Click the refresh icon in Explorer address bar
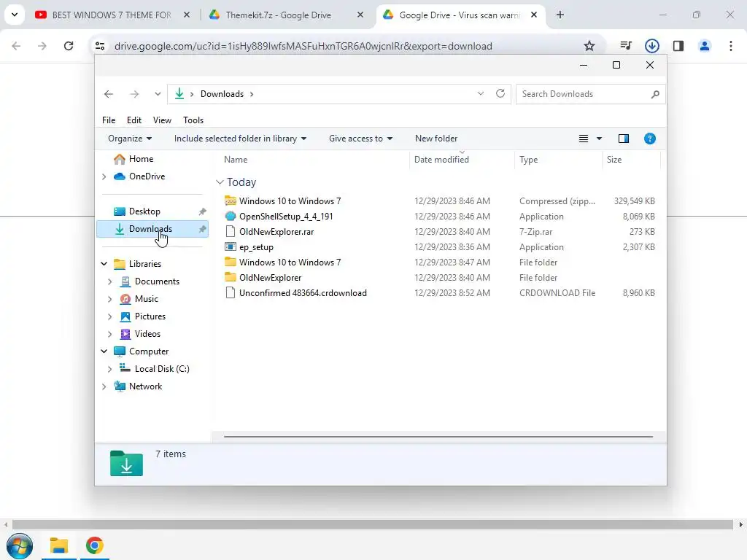 500,93
